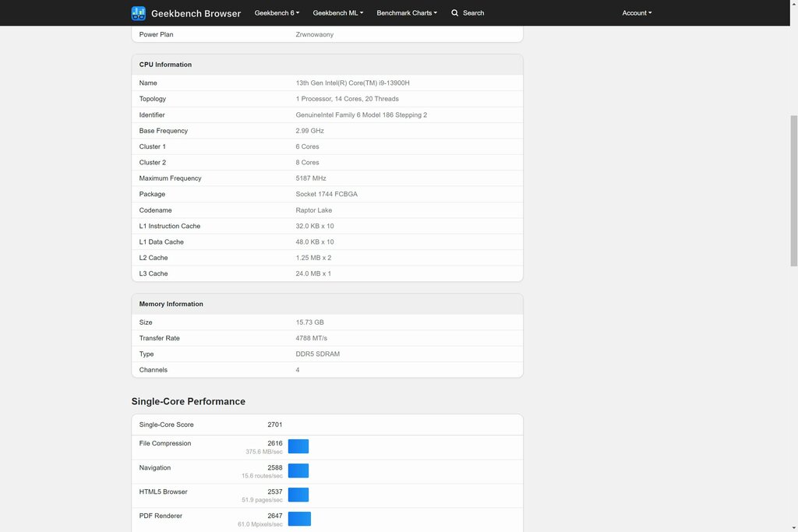Select memory size '15.73 GB'
The height and width of the screenshot is (532, 798).
pos(310,322)
